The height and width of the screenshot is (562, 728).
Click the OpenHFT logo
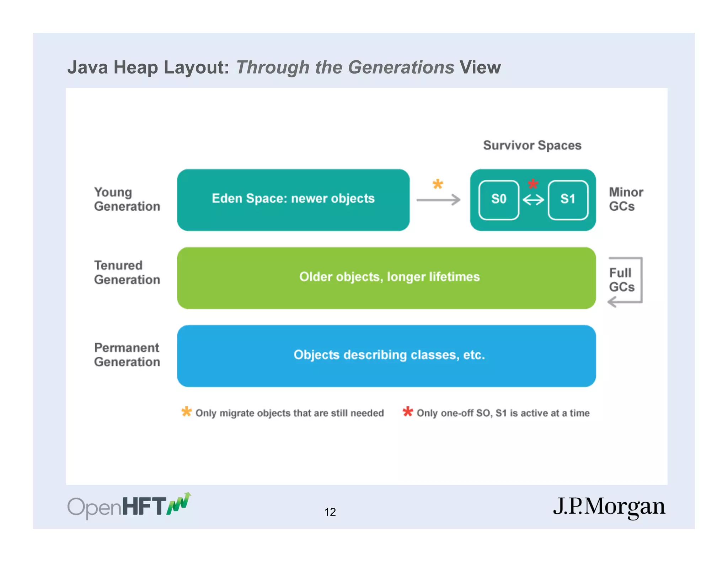(x=129, y=506)
